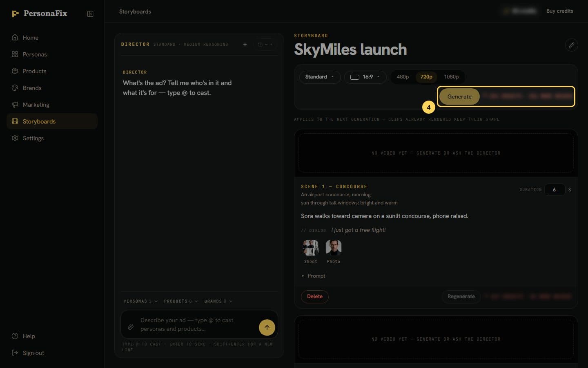Click the Storyboards breadcrumb at top
588x368 pixels.
coord(135,11)
